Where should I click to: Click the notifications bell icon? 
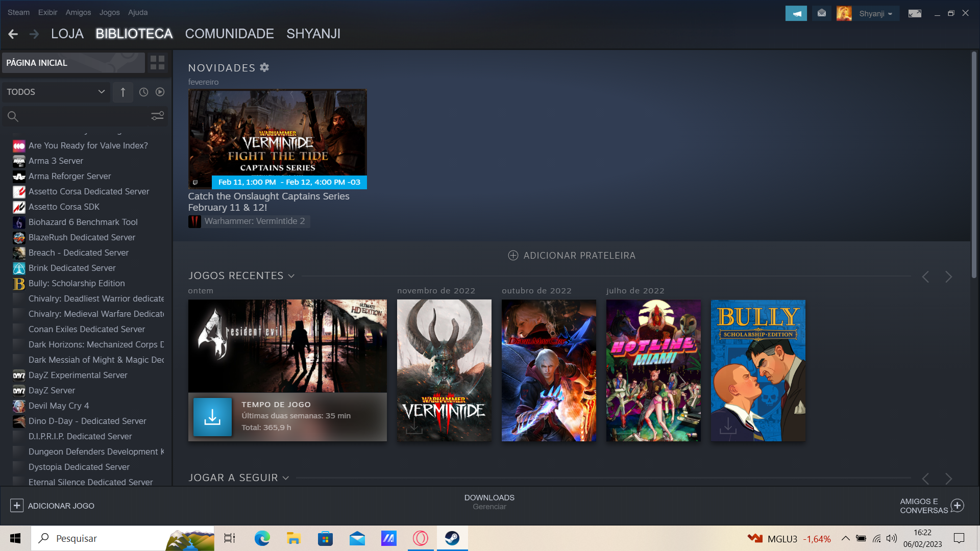click(822, 12)
